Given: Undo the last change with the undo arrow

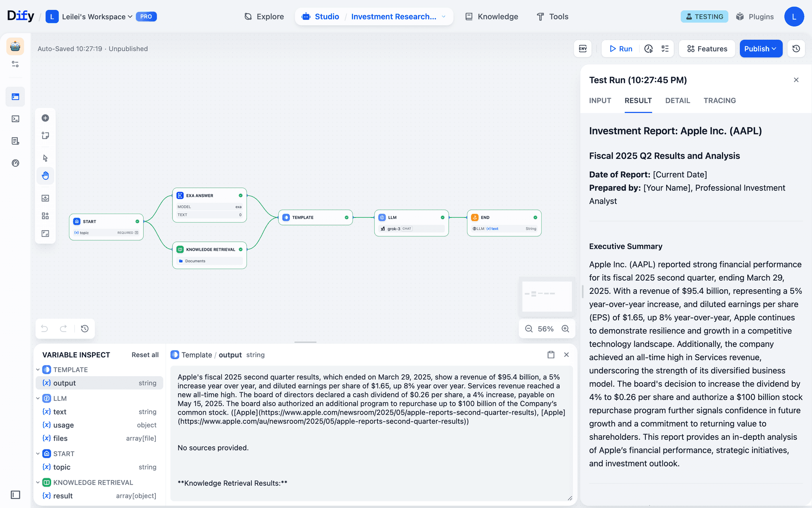Looking at the screenshot, I should click(x=44, y=329).
